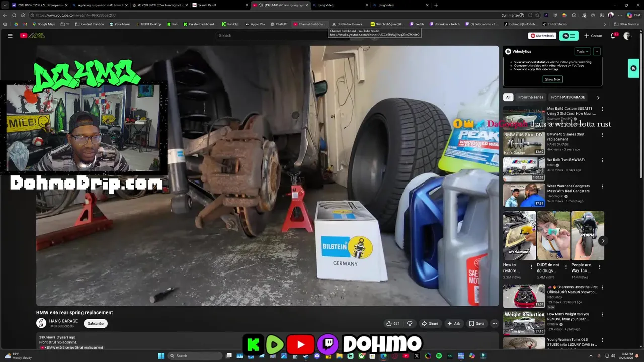This screenshot has width=644, height=362.
Task: Click the HAN'S GARAGE channel name
Action: (x=63, y=321)
